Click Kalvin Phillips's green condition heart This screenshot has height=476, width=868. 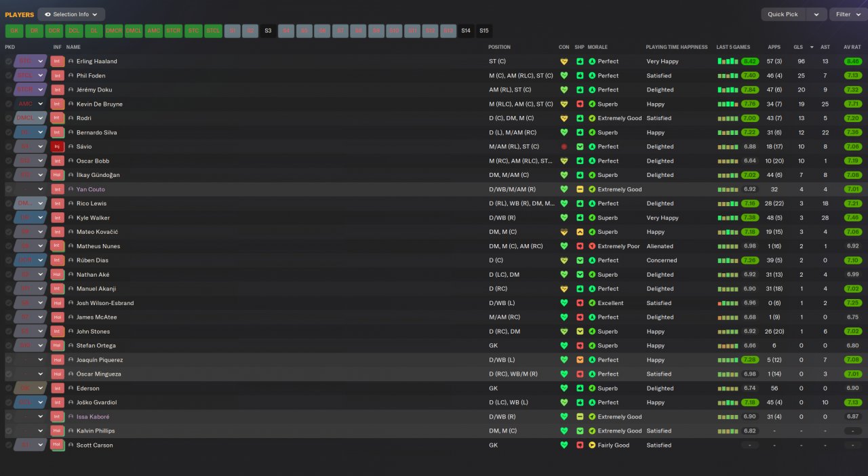coord(564,431)
